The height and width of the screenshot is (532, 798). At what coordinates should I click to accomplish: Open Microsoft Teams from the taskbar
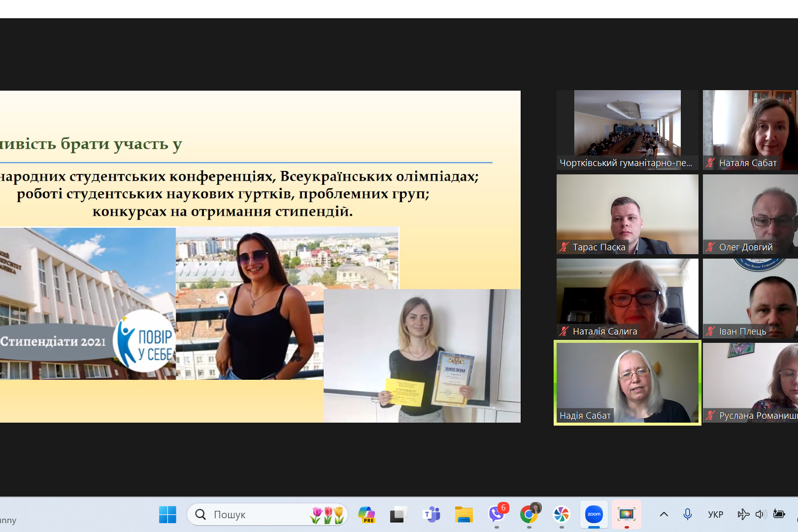(x=432, y=515)
